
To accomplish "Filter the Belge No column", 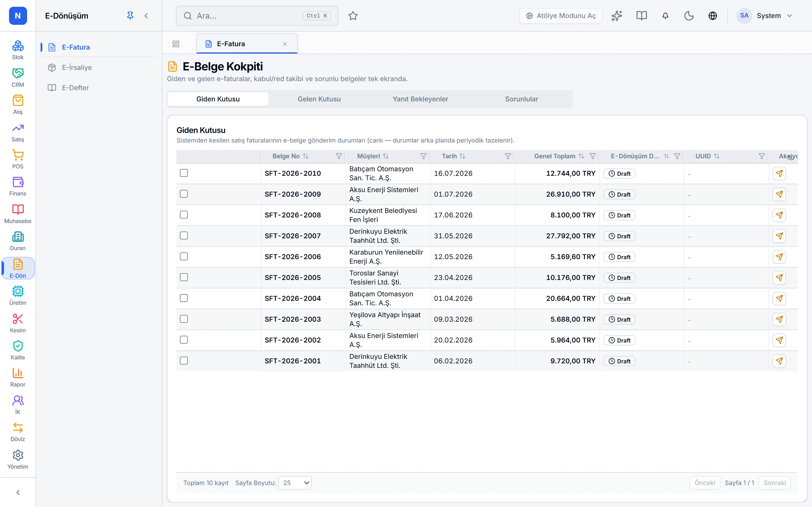I will pyautogui.click(x=339, y=156).
